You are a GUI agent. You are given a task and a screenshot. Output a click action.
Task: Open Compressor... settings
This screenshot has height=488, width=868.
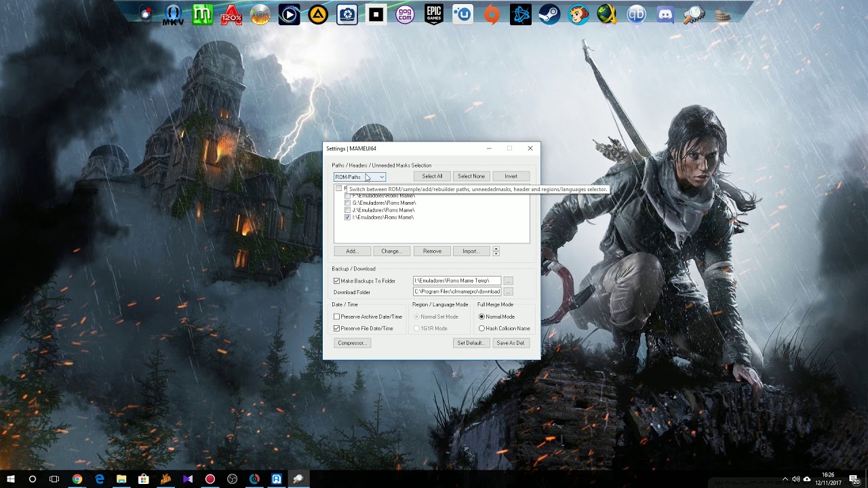click(352, 343)
